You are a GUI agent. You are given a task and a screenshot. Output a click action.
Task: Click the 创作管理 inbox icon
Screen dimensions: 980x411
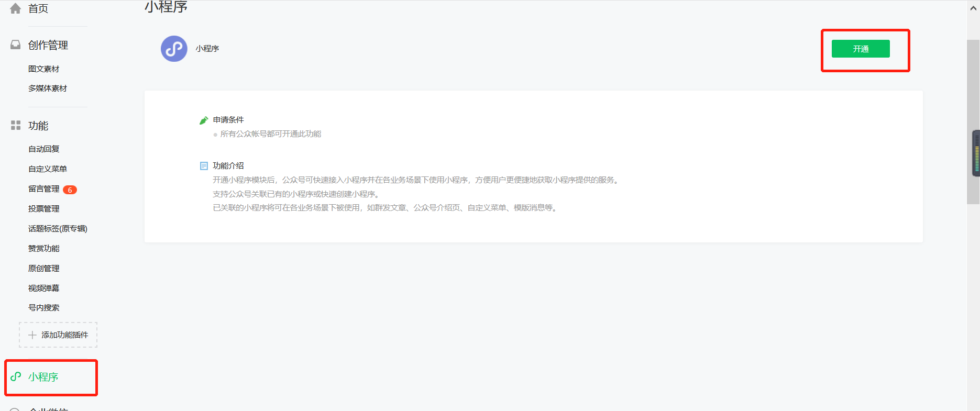pos(16,45)
